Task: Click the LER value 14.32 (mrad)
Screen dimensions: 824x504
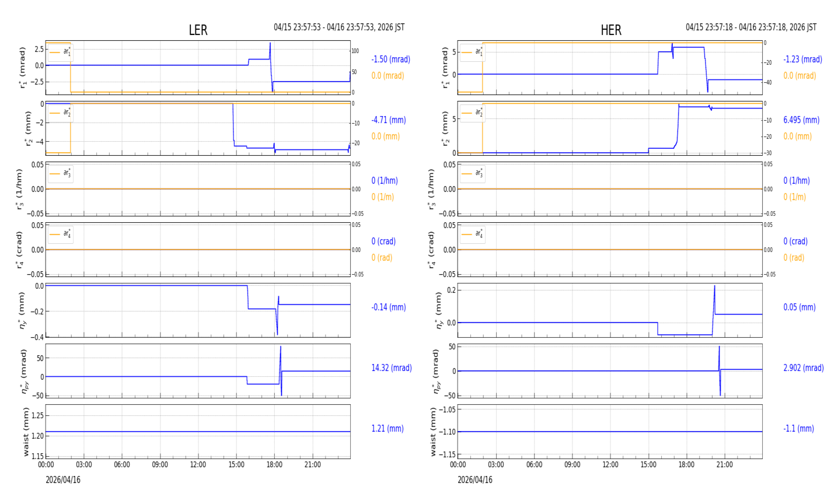Action: tap(392, 368)
